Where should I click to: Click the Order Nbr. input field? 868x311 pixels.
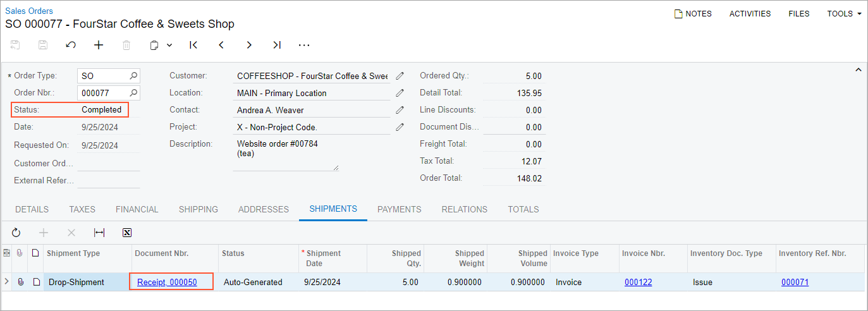[x=104, y=93]
